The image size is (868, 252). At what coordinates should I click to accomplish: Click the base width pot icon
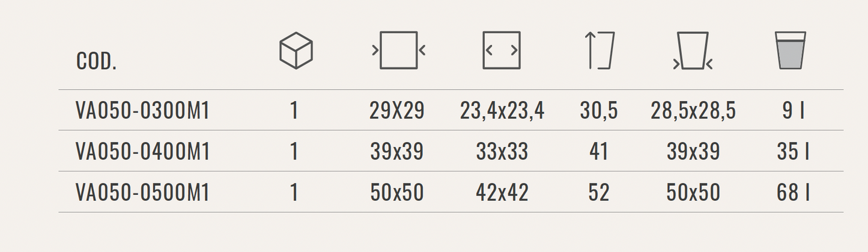693,51
